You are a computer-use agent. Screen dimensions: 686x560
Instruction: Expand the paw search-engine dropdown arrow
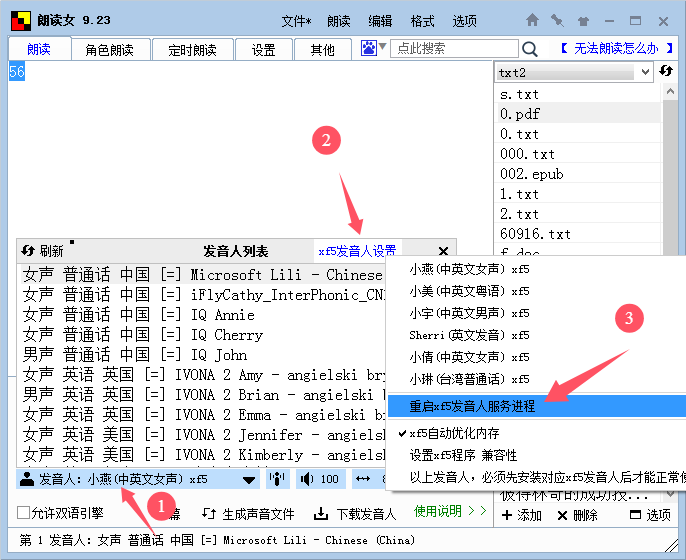382,46
